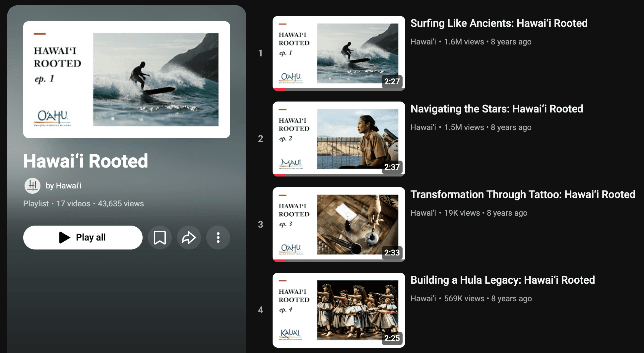Click '17 videos' in playlist info

point(73,204)
